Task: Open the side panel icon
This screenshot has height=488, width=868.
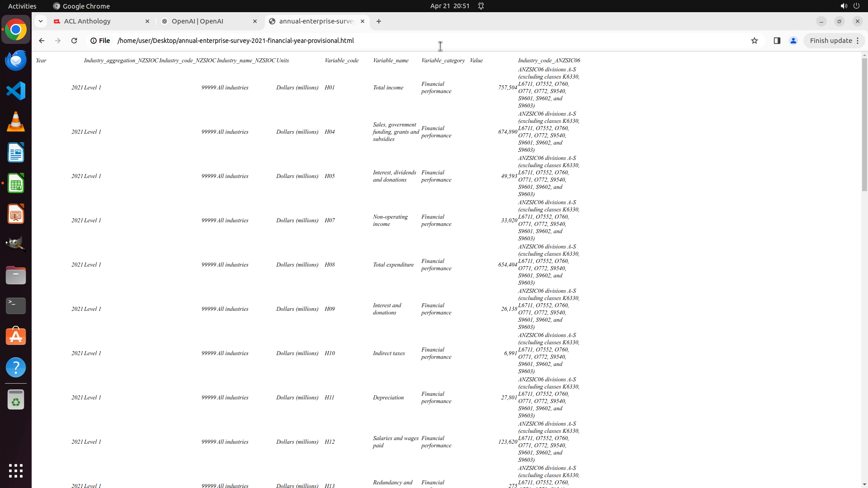Action: [x=777, y=41]
